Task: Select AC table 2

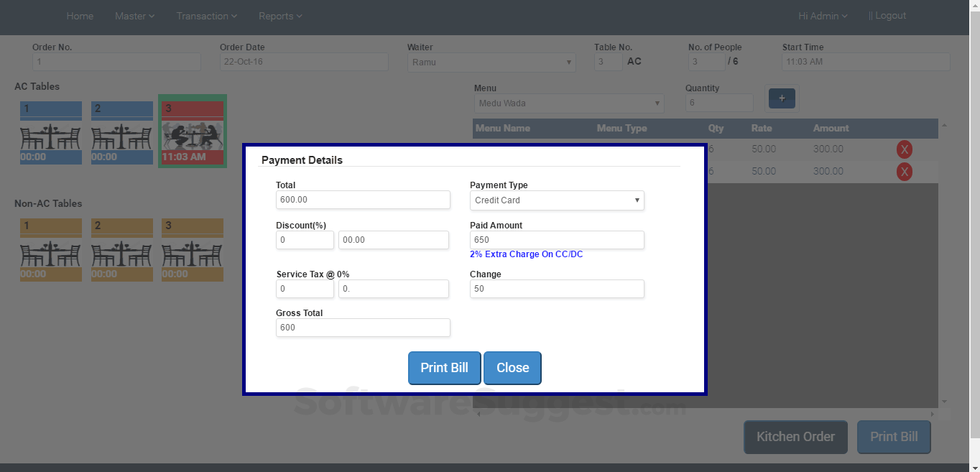Action: point(121,130)
